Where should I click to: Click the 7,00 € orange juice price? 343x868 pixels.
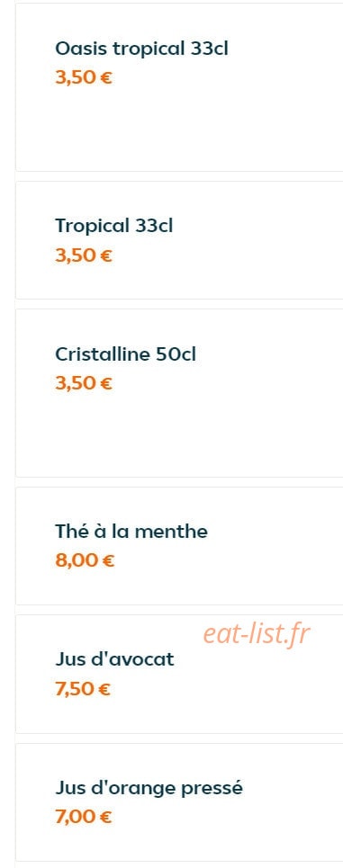point(83,817)
